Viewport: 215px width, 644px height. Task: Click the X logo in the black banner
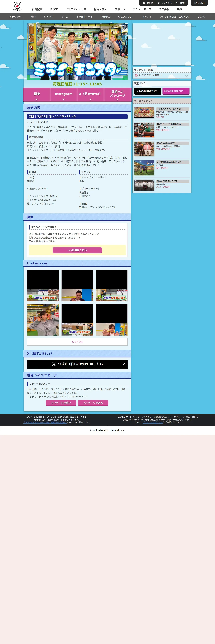pos(54,364)
